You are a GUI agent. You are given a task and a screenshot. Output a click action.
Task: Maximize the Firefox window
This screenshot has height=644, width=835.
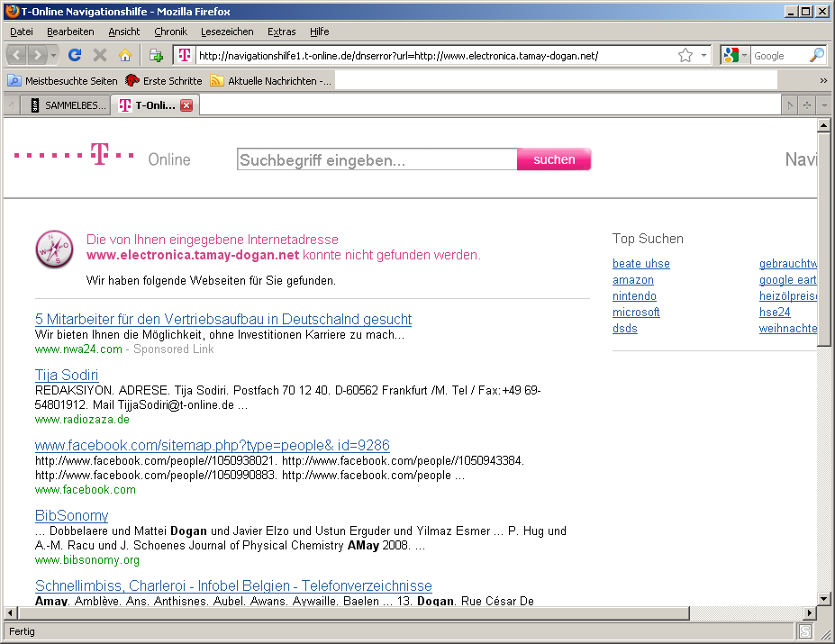[x=806, y=11]
